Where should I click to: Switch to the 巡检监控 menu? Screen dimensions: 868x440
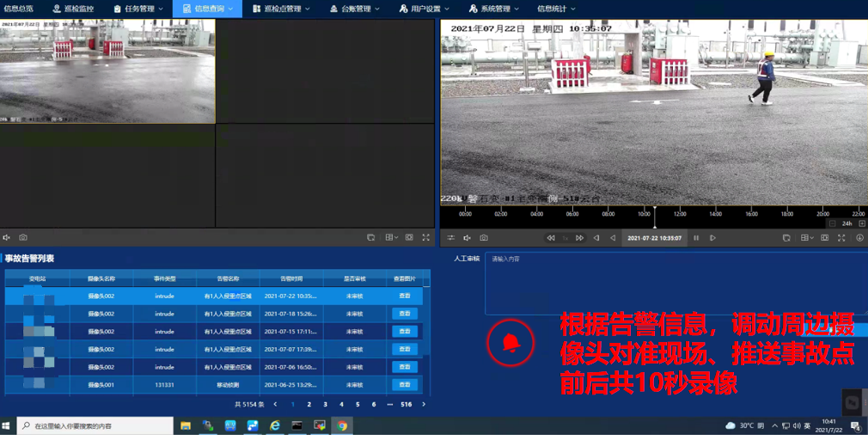[73, 9]
